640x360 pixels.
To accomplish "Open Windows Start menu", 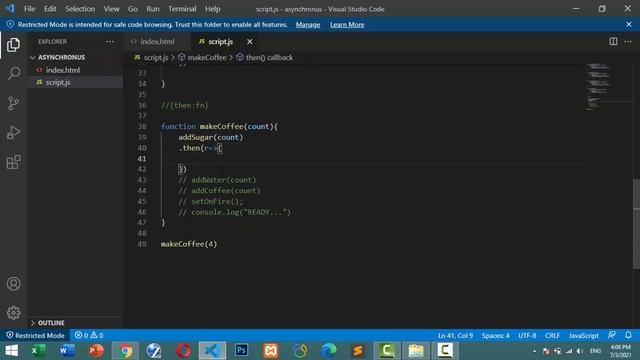I will [x=11, y=351].
